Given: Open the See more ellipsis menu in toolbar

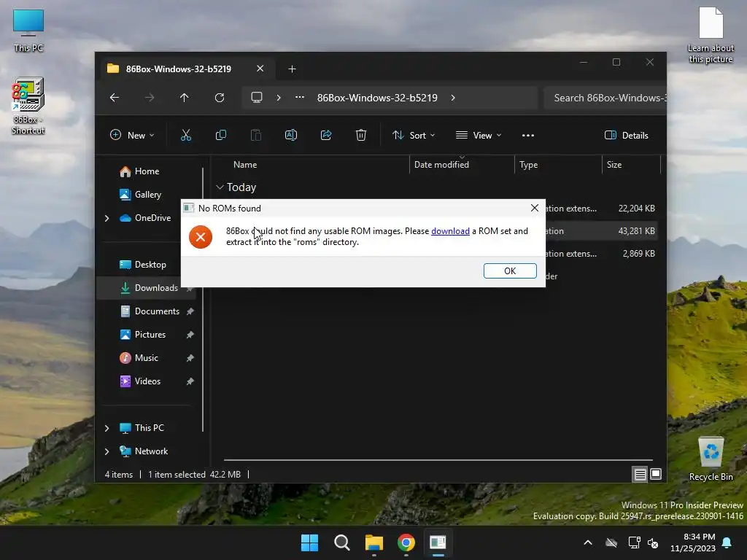Looking at the screenshot, I should click(528, 135).
